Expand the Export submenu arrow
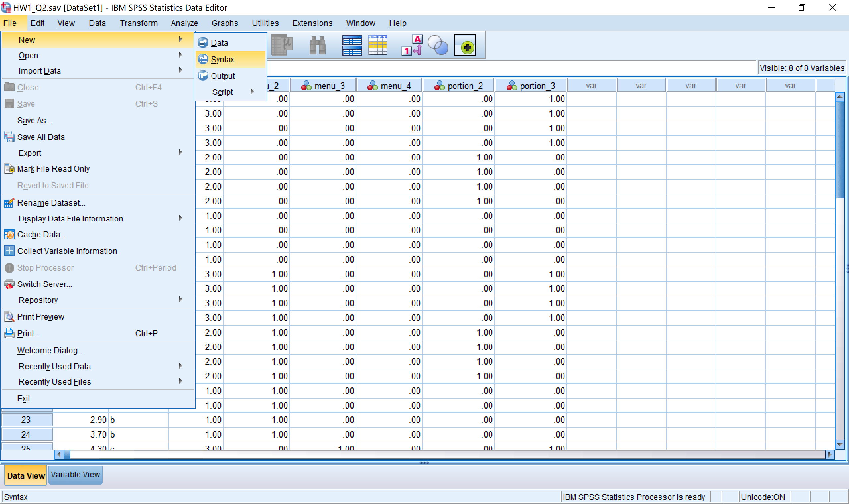This screenshot has height=504, width=849. (x=180, y=153)
